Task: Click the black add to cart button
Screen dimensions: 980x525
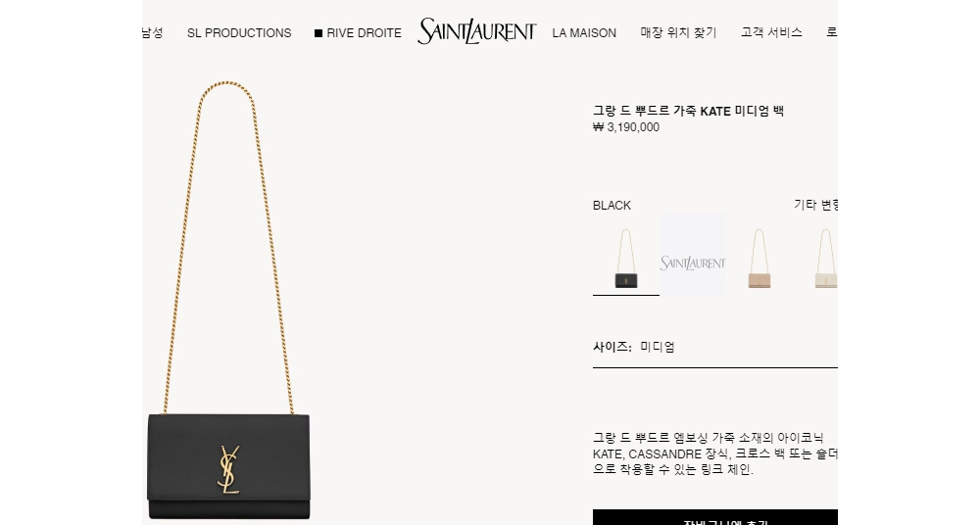Action: point(715,517)
